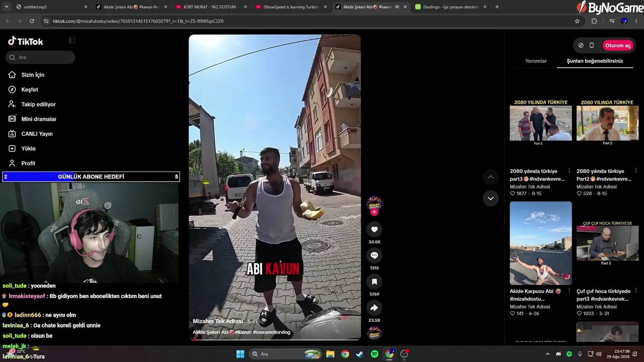Switch to the Yorumlar tab
Screen dimensions: 644x362
536,61
